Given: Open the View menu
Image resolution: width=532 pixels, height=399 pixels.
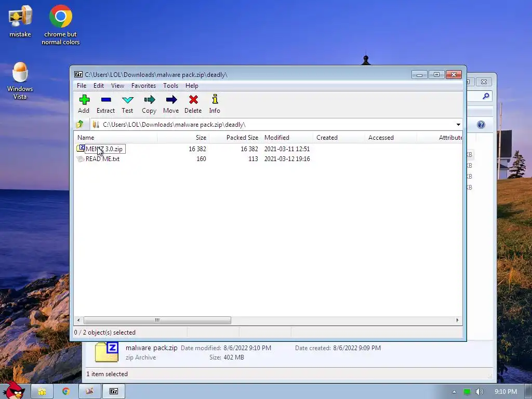Looking at the screenshot, I should (118, 86).
